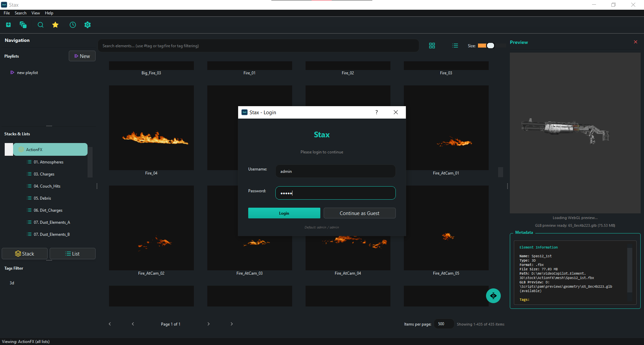Go to next page arrow
The height and width of the screenshot is (345, 644).
point(209,324)
